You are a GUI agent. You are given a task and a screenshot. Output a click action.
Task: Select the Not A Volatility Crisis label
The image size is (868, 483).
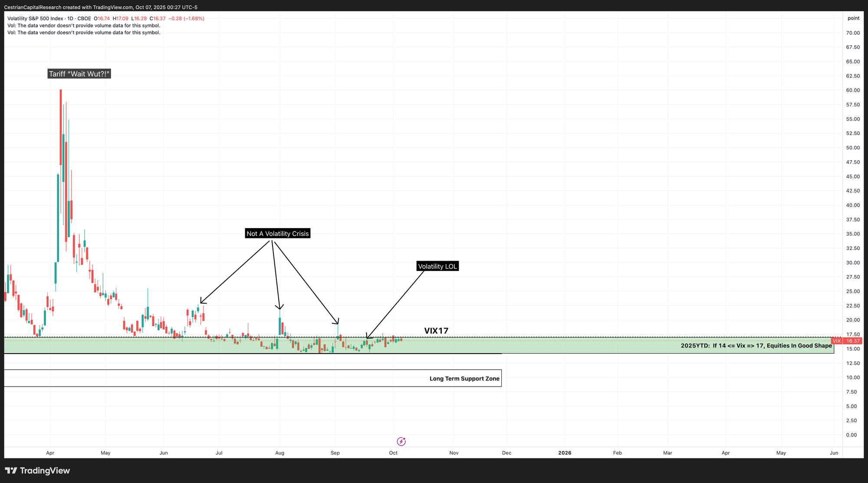click(x=277, y=234)
